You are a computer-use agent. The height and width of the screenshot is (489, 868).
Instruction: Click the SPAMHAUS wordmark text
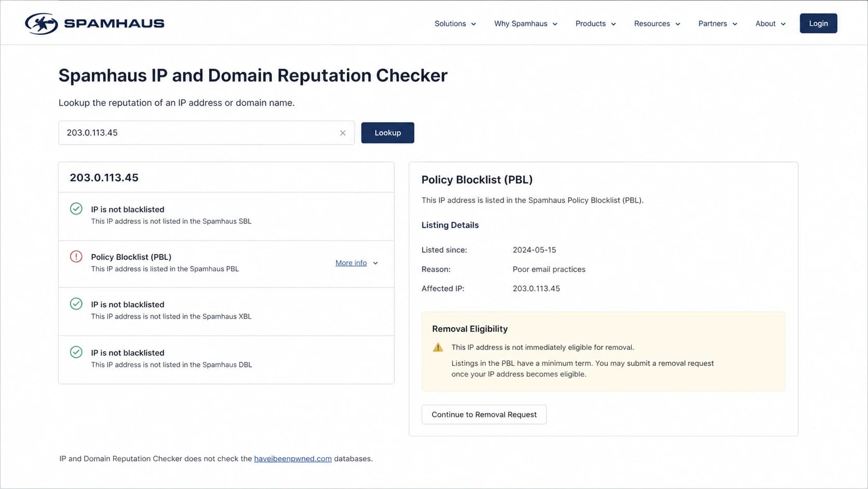point(114,23)
